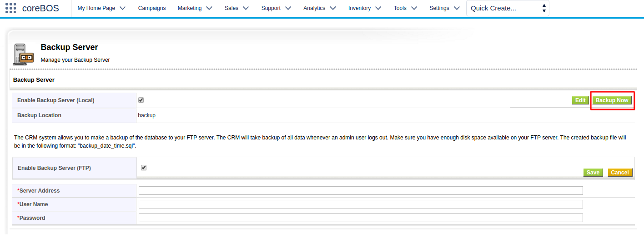Viewport: 644px width, 248px height.
Task: Expand the Tools menu
Action: click(x=405, y=8)
